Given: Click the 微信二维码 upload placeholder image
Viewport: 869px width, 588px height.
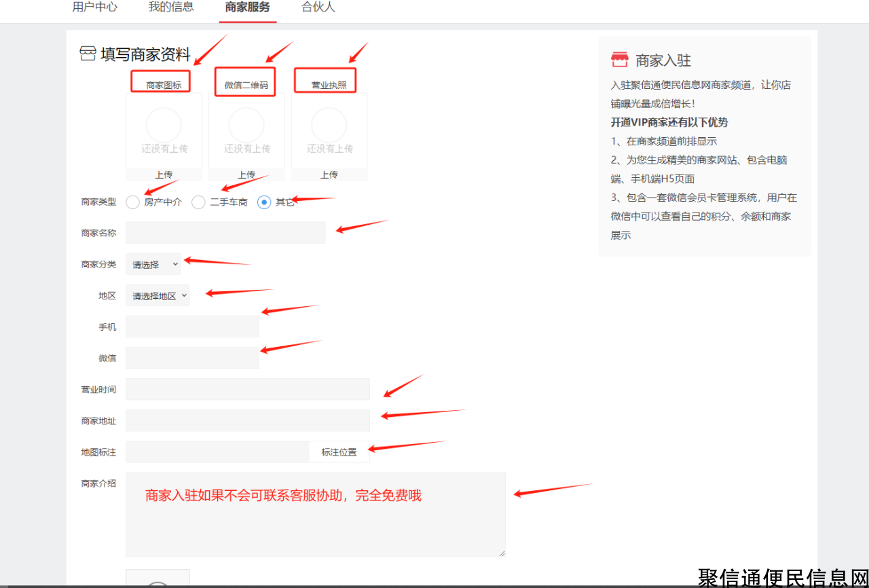Looking at the screenshot, I should click(246, 130).
